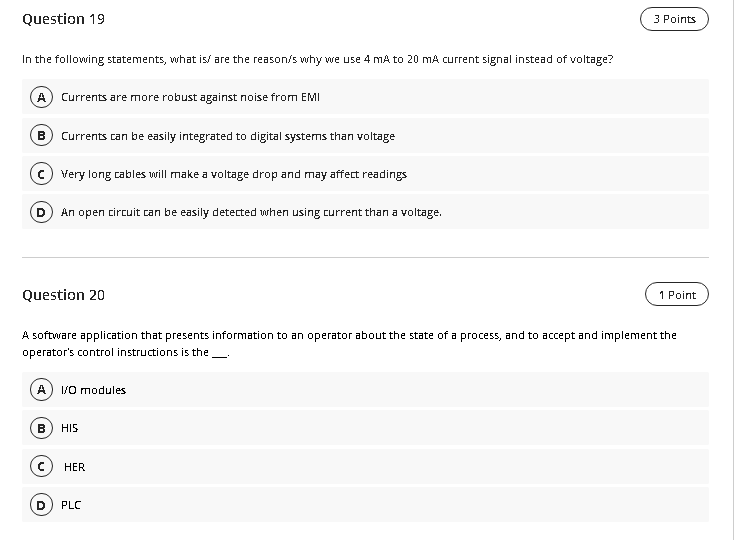The image size is (739, 540).
Task: Click the 1 Point badge
Action: click(x=677, y=295)
